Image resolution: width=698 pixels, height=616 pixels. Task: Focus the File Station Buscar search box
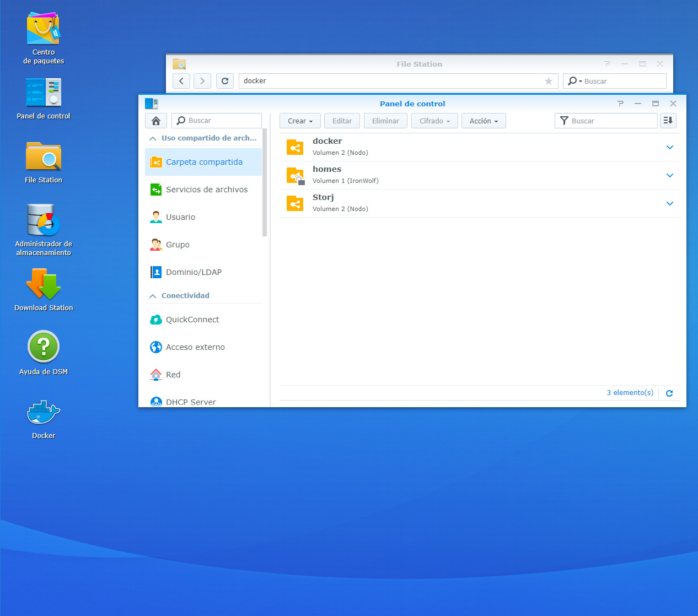[614, 81]
